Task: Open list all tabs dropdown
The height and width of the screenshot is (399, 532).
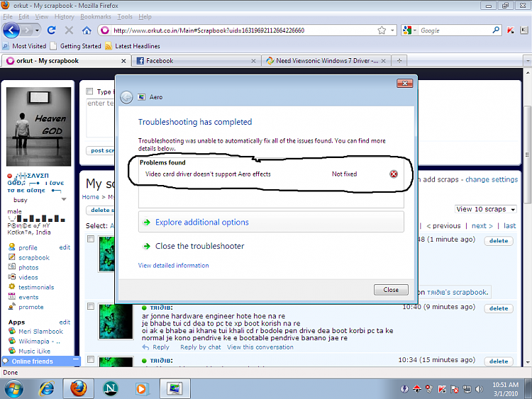Action: (528, 61)
